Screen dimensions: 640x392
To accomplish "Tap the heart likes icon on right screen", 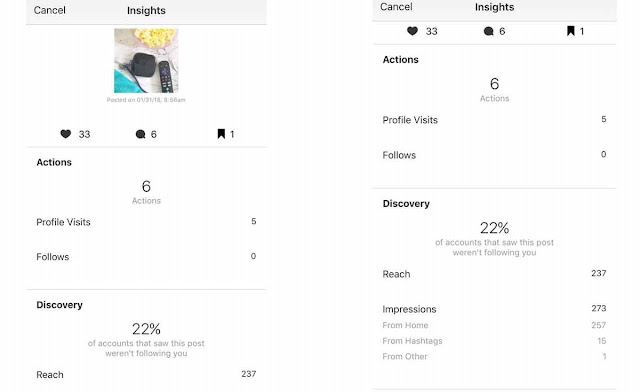I will [412, 31].
